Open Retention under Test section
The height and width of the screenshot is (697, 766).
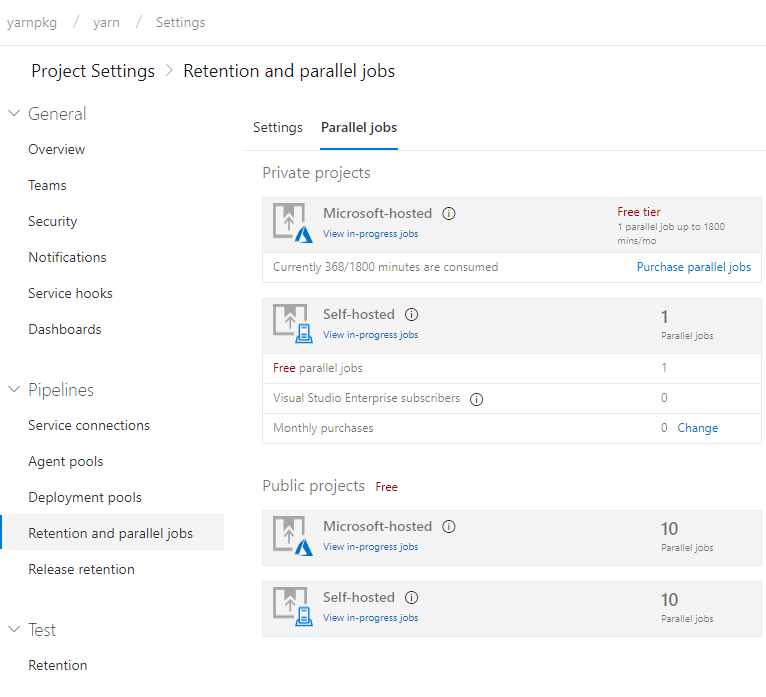[58, 665]
